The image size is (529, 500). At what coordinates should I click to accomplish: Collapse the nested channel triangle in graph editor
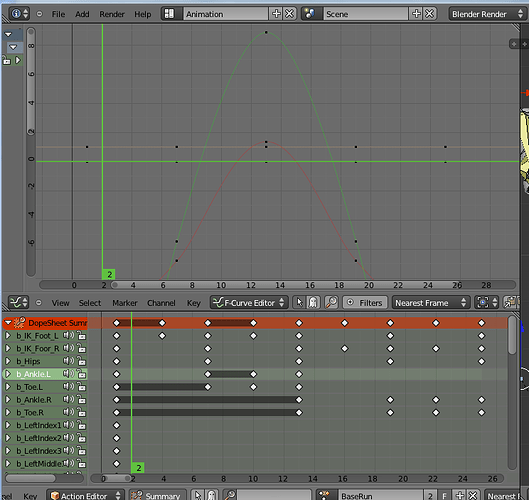point(13,47)
